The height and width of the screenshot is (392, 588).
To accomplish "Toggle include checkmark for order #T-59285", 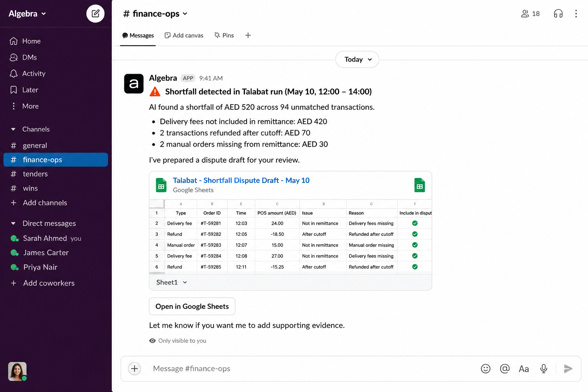I will pos(415,267).
